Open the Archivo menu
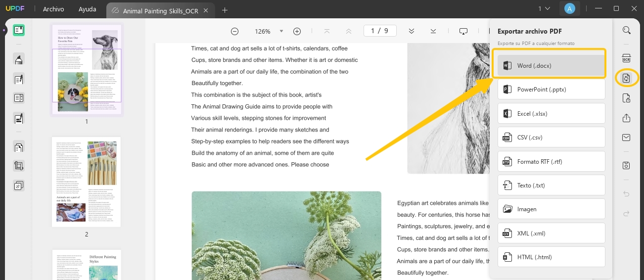Screen dimensions: 644x280 point(53,9)
